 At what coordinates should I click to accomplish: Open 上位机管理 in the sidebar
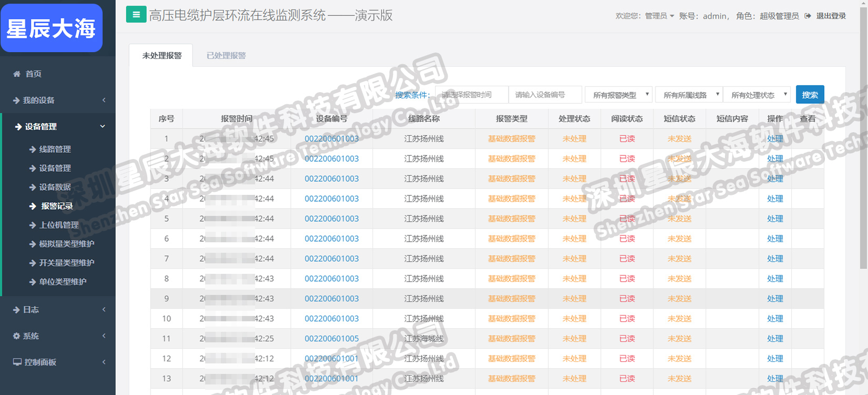tap(59, 225)
